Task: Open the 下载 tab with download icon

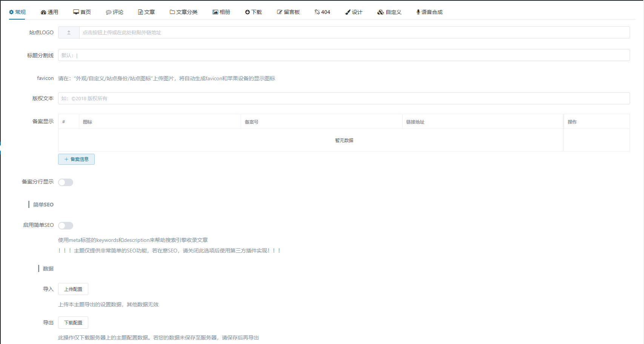Action: tap(254, 12)
